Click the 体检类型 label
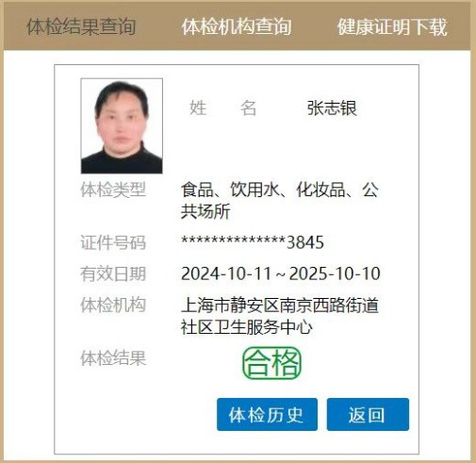The width and height of the screenshot is (476, 463). coord(113,190)
